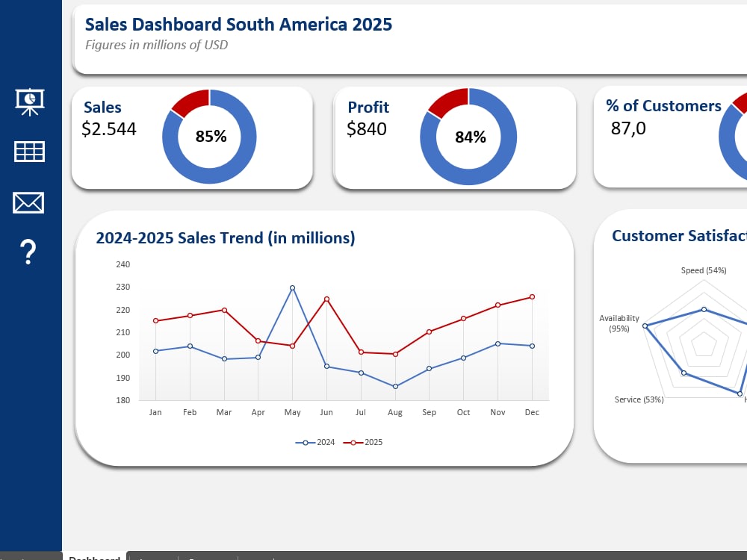Click the 85% label in Sales donut
The width and height of the screenshot is (747, 560).
pos(211,137)
